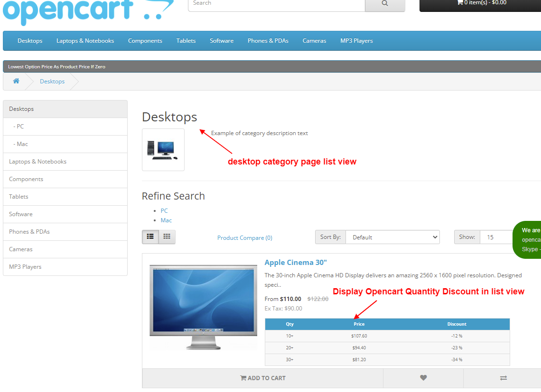Open the Cameras menu in navigation bar

tap(314, 41)
